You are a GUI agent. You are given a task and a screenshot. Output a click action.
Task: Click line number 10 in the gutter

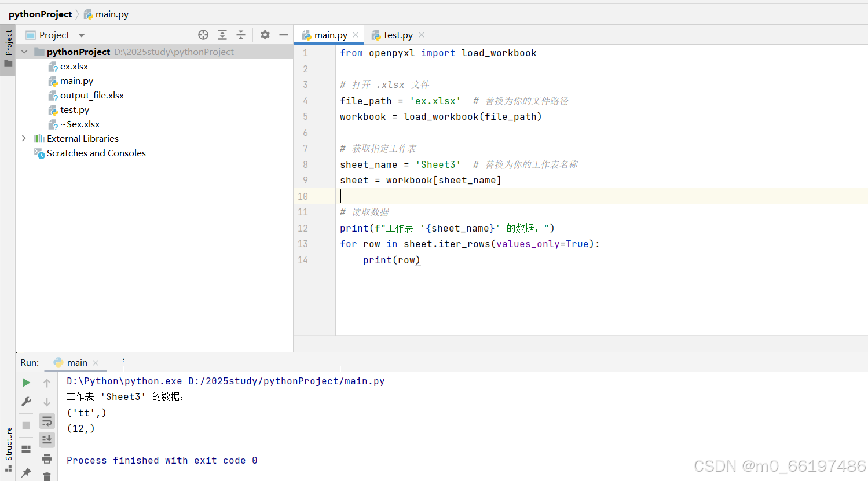tap(303, 196)
